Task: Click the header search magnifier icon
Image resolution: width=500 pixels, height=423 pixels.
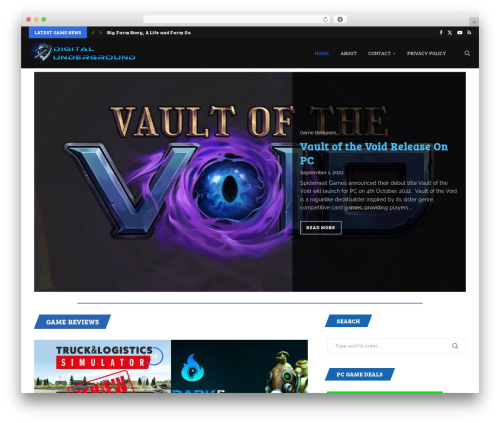Action: [x=467, y=53]
